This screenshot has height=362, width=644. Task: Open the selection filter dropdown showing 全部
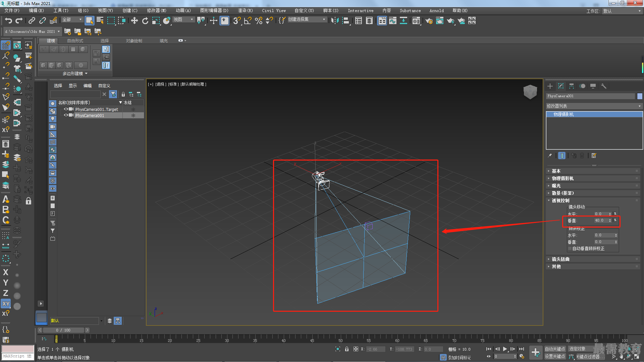pos(72,20)
